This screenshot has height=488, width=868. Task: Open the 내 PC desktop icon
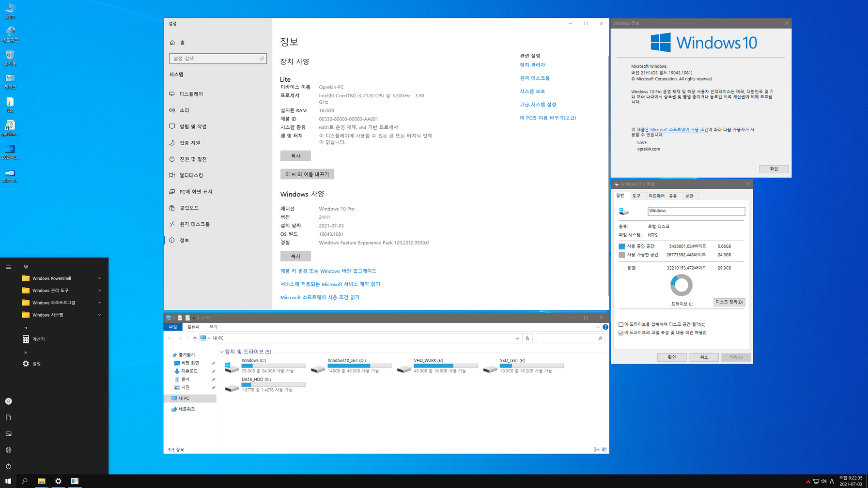(x=10, y=11)
